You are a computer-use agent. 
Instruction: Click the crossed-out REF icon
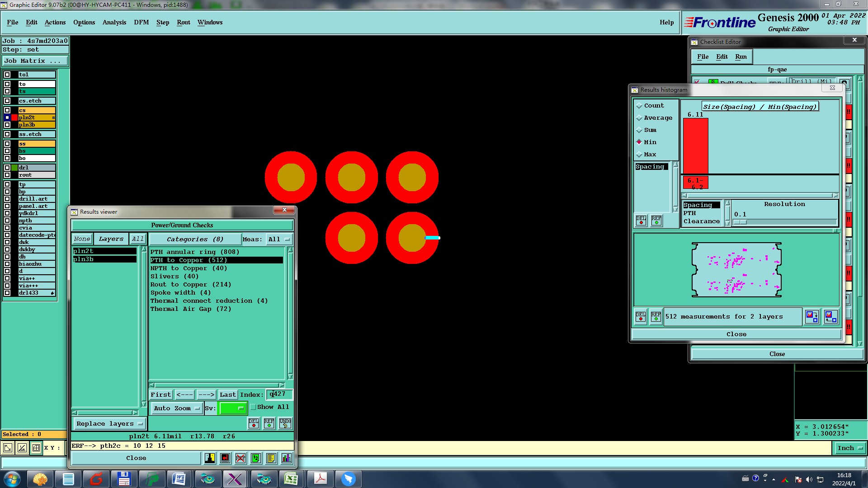click(241, 458)
